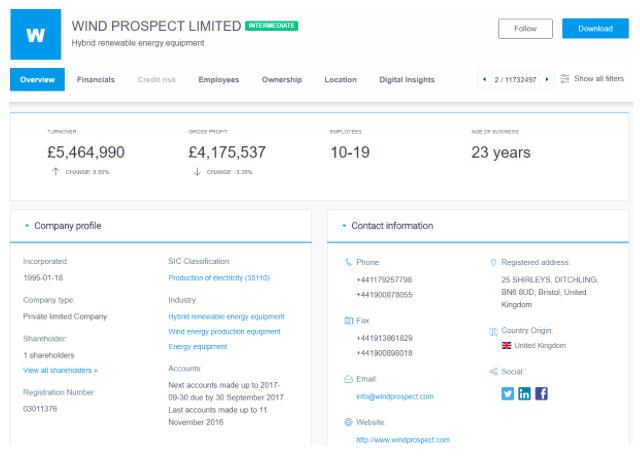Click the record counter 2 / 11732497
This screenshot has width=640, height=468.
[x=515, y=80]
